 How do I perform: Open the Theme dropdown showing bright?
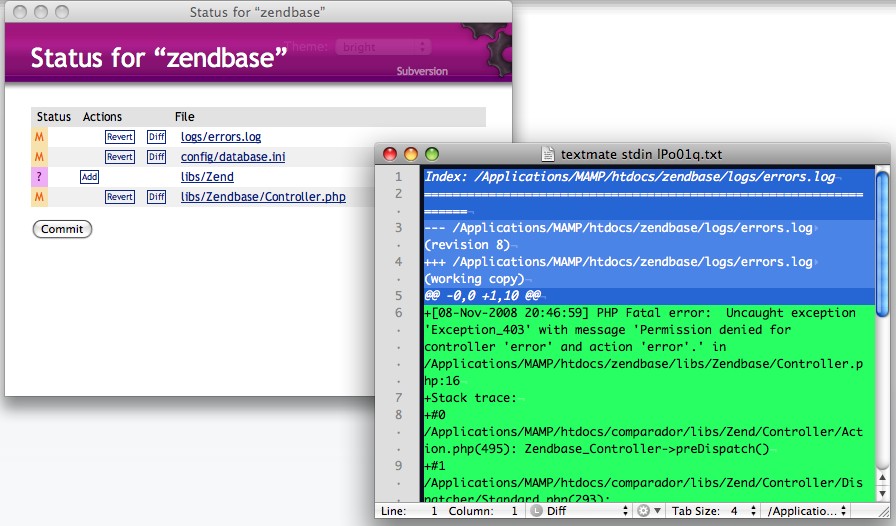click(x=383, y=47)
